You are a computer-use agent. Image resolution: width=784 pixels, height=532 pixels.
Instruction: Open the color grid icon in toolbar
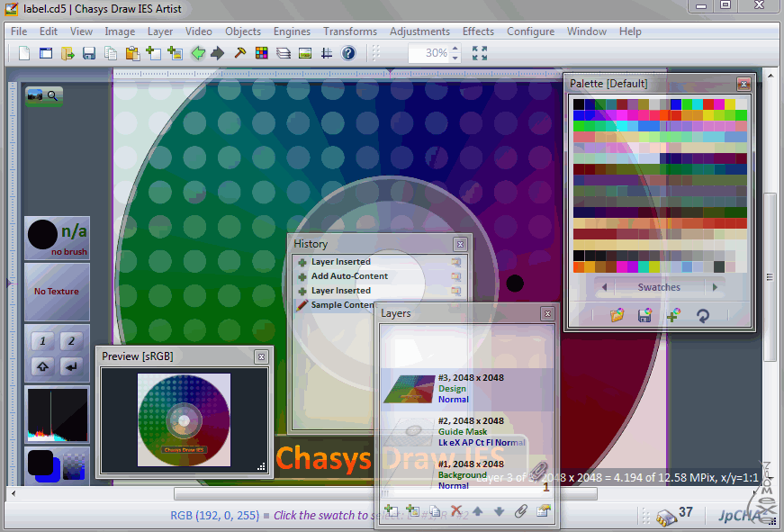tap(262, 53)
